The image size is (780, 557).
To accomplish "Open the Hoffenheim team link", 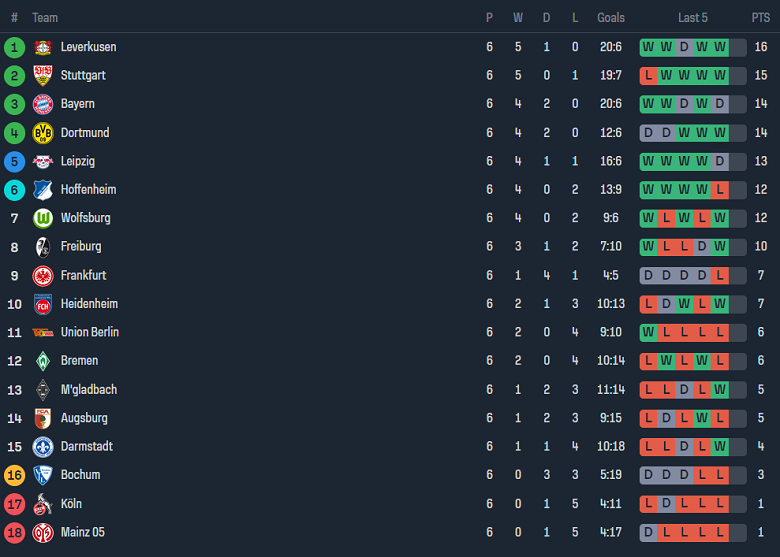I will pos(88,190).
